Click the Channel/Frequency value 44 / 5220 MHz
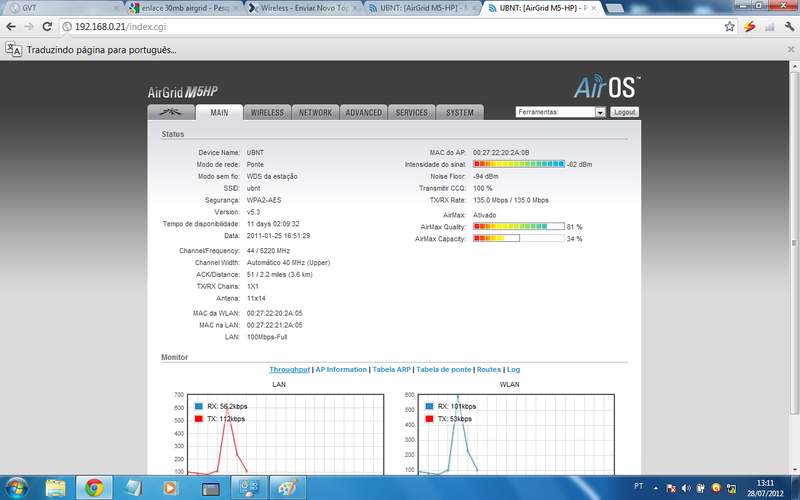 tap(268, 251)
